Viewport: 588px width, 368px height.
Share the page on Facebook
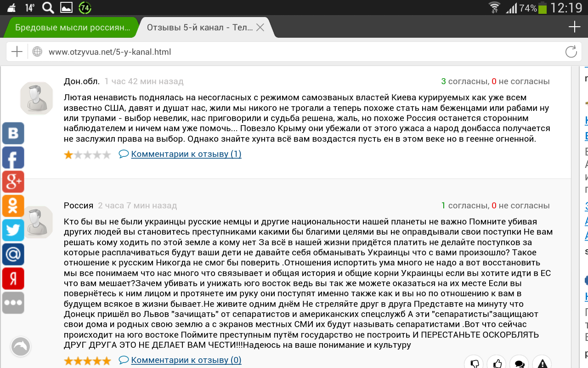tap(13, 158)
